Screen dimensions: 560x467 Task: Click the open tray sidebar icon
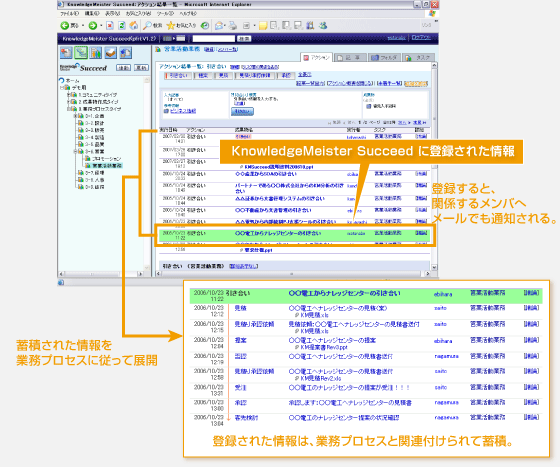110,52
